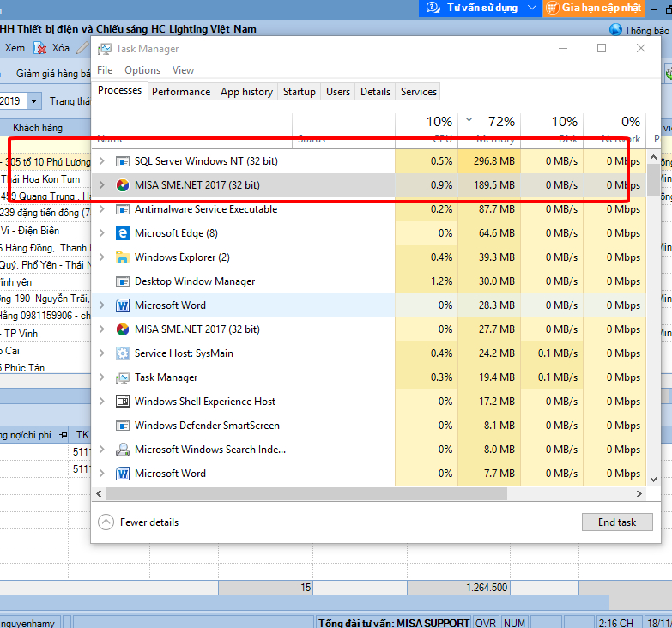
Task: Open the View menu in Task Manager
Action: (x=183, y=70)
